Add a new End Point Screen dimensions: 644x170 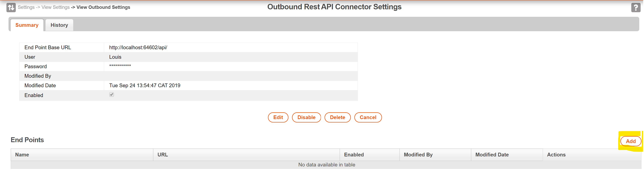pyautogui.click(x=630, y=141)
